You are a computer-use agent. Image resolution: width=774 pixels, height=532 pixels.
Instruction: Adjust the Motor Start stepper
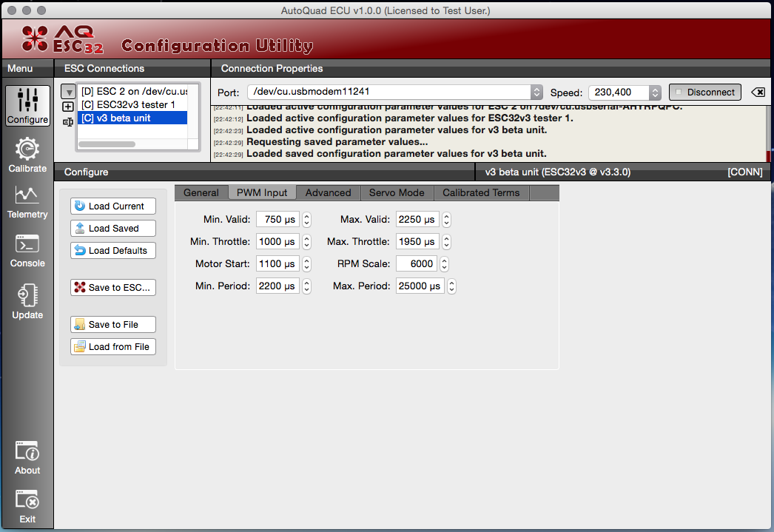306,264
